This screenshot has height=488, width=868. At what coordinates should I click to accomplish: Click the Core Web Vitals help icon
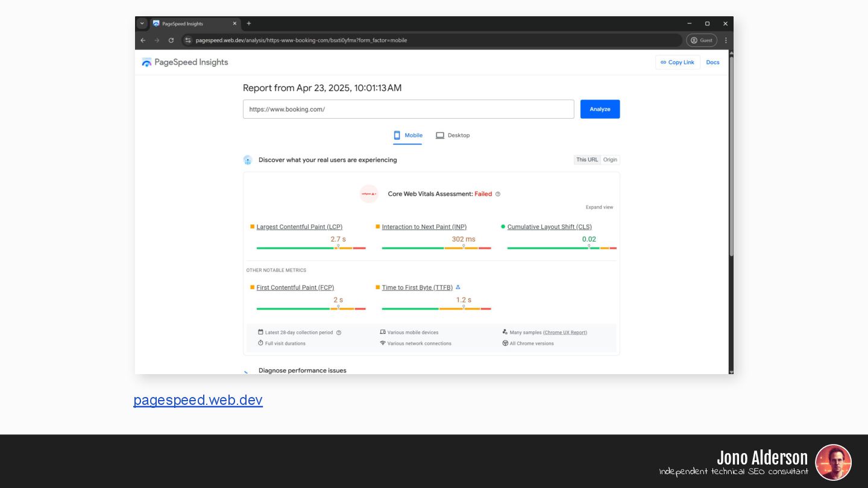(498, 194)
